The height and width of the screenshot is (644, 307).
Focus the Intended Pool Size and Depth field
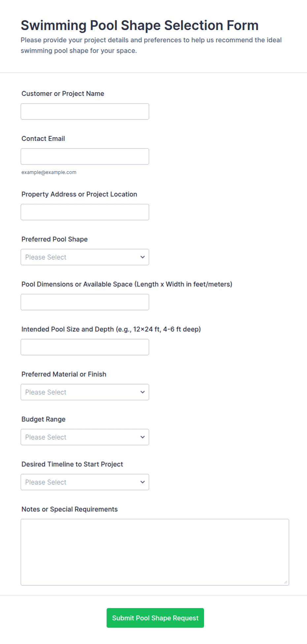pos(85,347)
